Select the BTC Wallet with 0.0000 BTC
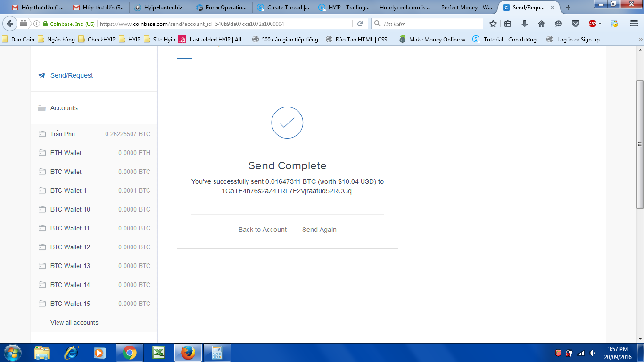Viewport: 644px width, 362px height. coord(94,172)
